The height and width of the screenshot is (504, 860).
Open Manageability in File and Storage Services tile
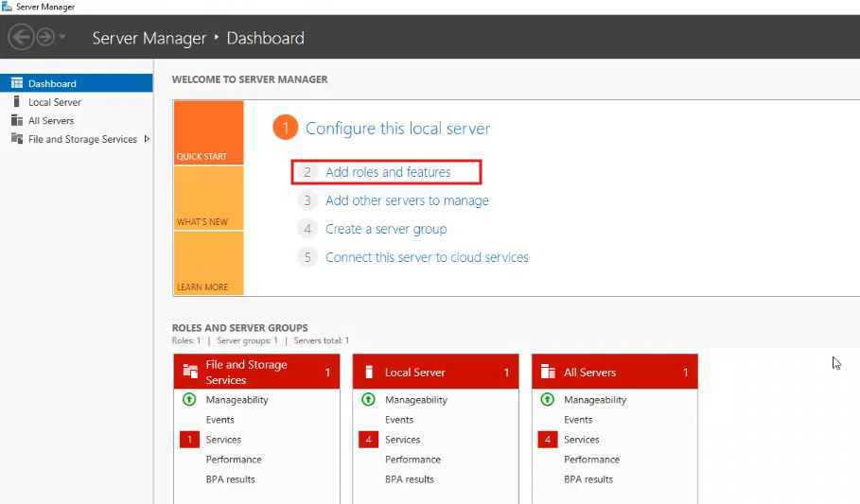pyautogui.click(x=237, y=400)
